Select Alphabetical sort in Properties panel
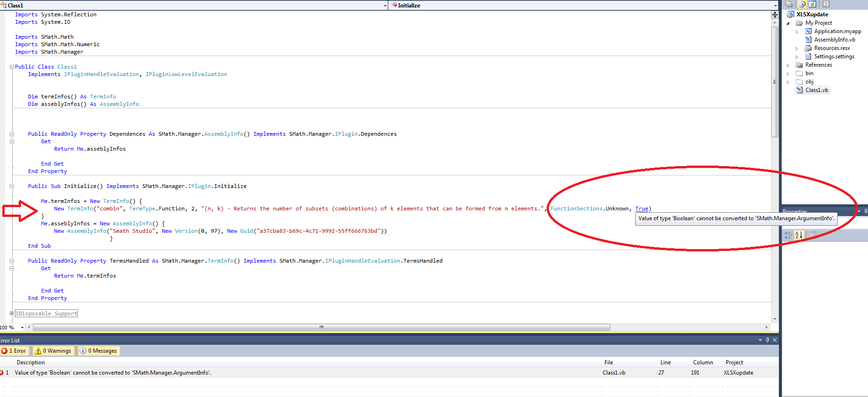The height and width of the screenshot is (397, 868). 799,235
